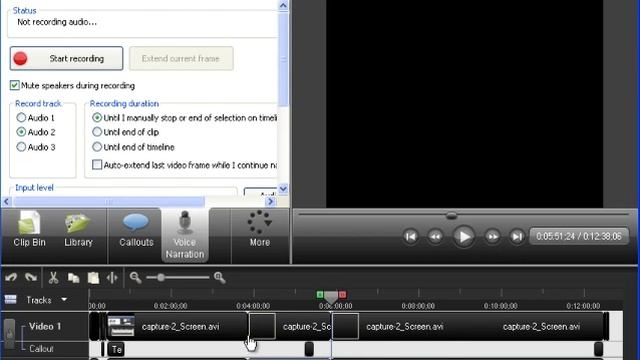Click the 0:02:00;00 ruler mark
The image size is (640, 360).
(x=171, y=306)
